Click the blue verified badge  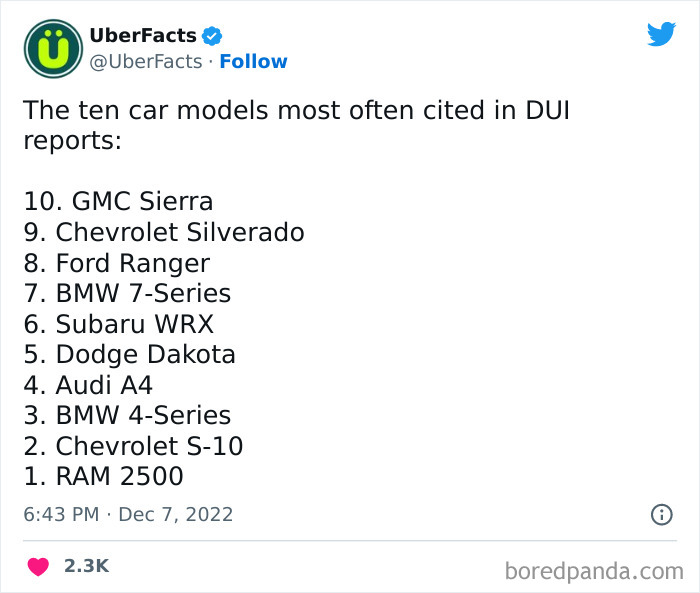(212, 36)
